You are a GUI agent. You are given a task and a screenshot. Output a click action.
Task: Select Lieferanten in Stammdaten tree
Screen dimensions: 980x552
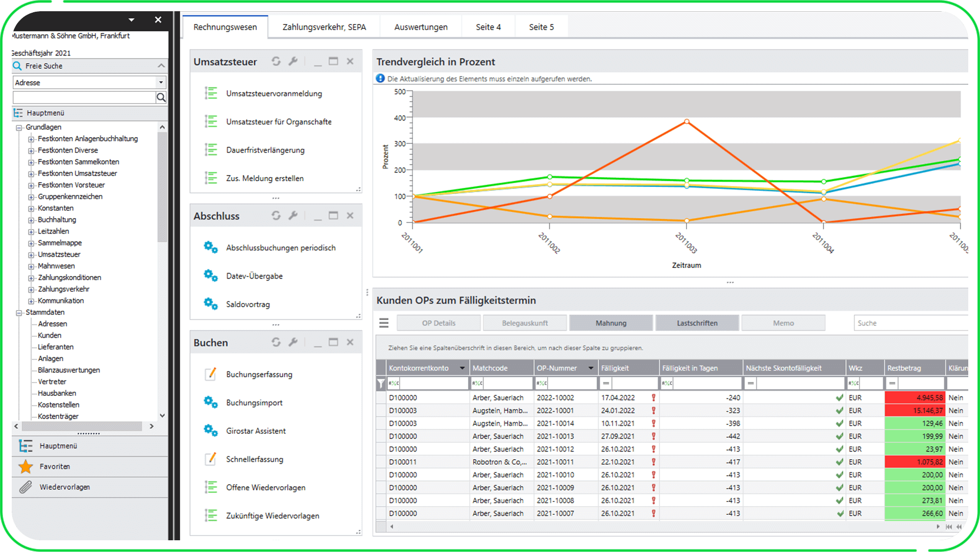[x=56, y=347]
